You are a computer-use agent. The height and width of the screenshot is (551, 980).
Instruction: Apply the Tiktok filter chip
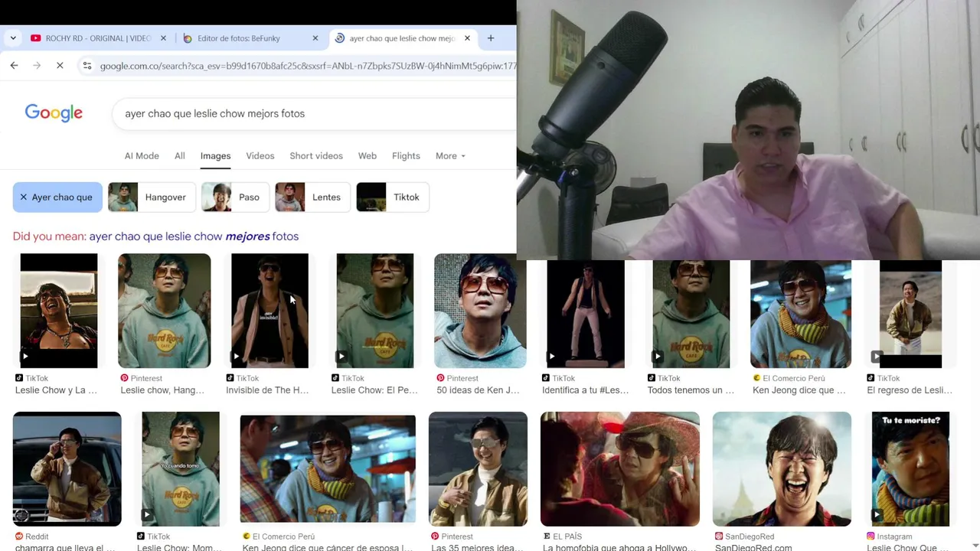(392, 197)
